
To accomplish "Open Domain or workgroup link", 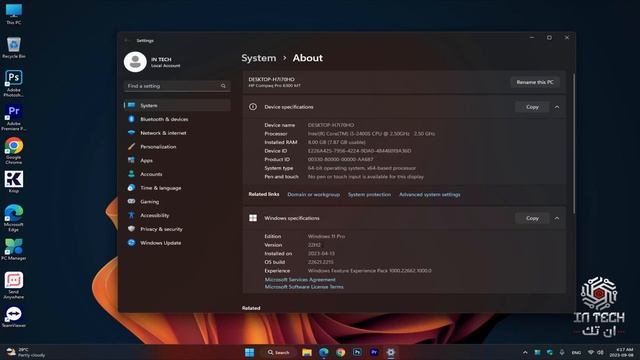I will (313, 195).
